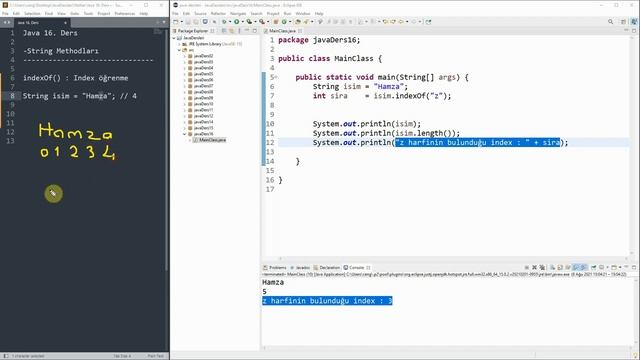Create a new Java class via green C icon
The width and height of the screenshot is (640, 360).
[x=284, y=22]
